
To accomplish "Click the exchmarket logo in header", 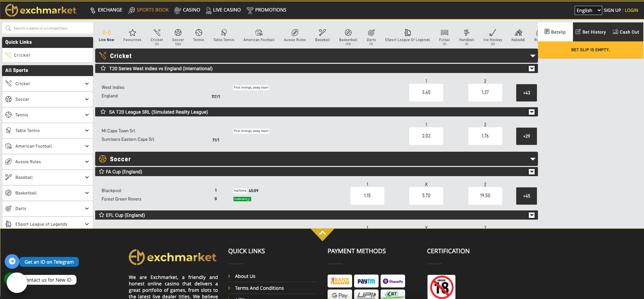I will tap(41, 10).
